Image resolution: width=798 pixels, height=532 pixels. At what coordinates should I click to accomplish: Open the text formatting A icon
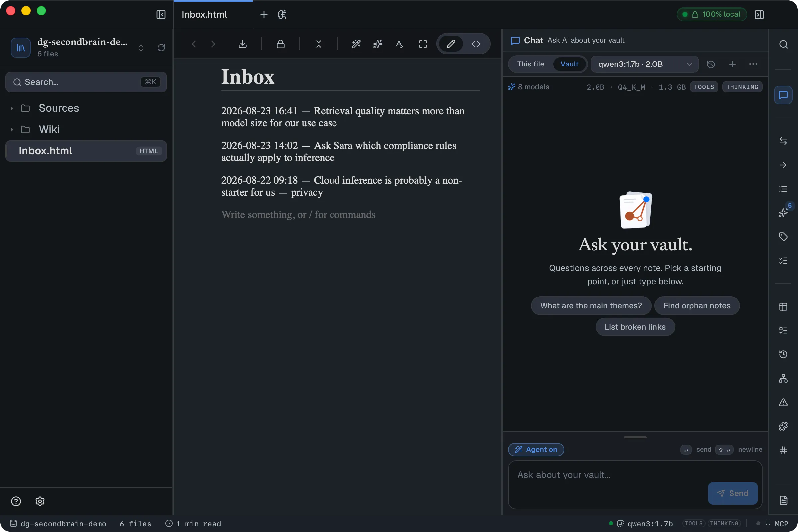(399, 44)
